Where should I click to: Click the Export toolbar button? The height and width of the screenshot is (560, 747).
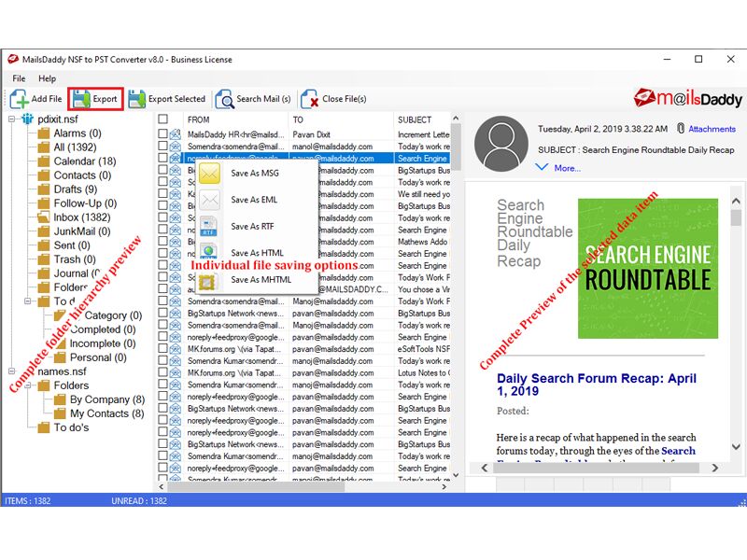click(95, 99)
